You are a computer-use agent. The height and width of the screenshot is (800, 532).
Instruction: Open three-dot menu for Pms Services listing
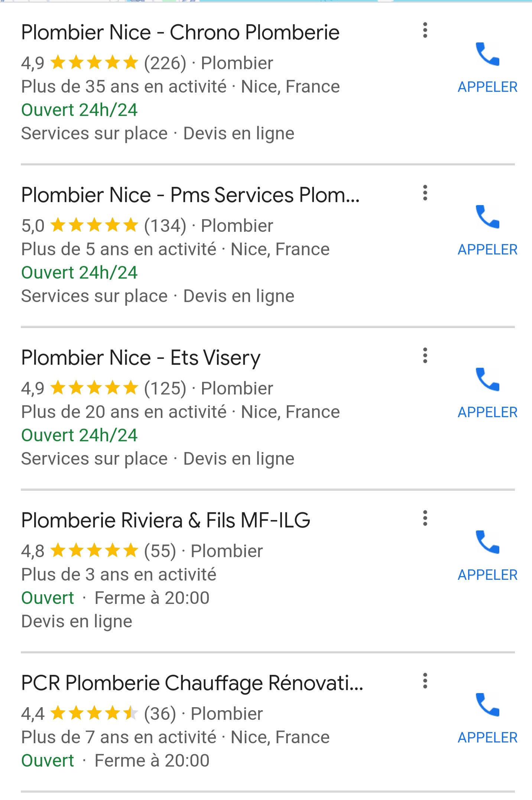(425, 193)
